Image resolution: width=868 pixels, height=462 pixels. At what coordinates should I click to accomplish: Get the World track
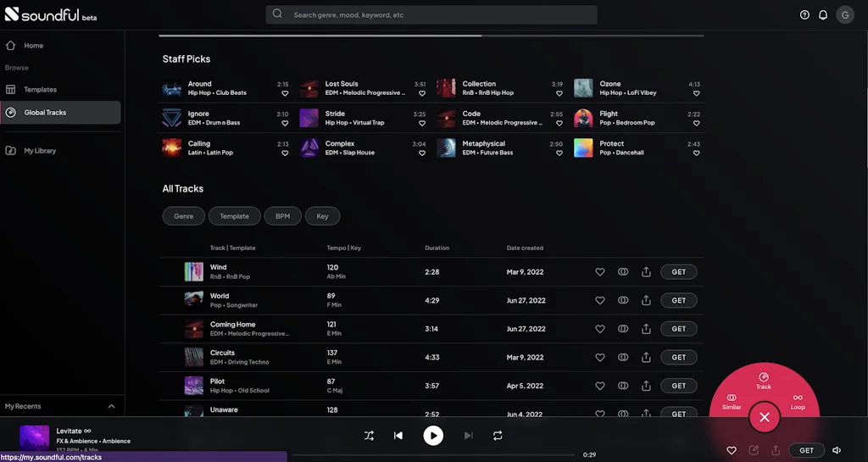click(x=679, y=300)
